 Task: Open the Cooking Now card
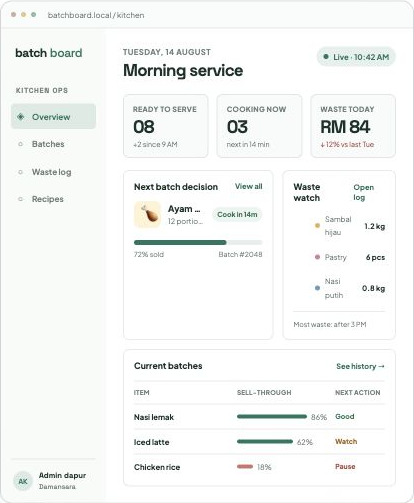point(259,126)
